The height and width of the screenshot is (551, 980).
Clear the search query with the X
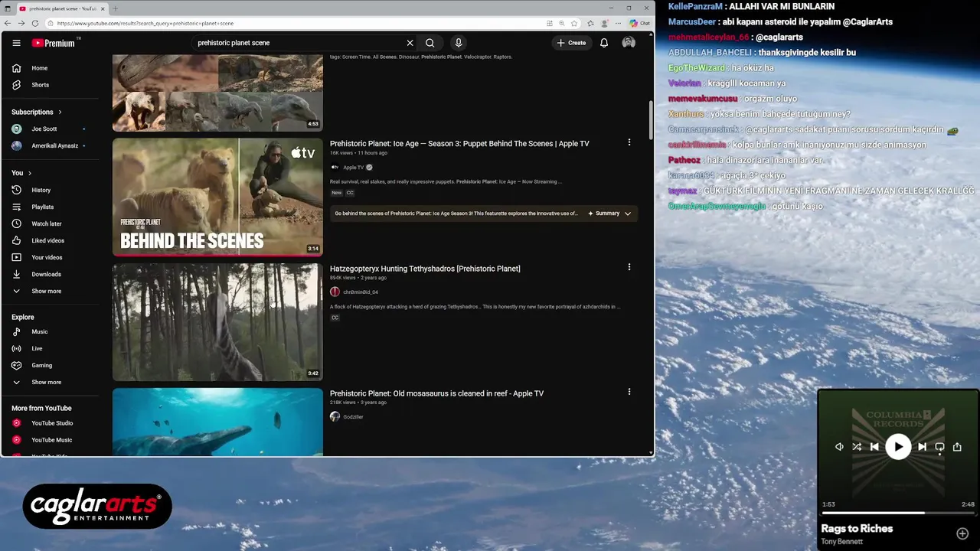pyautogui.click(x=410, y=43)
